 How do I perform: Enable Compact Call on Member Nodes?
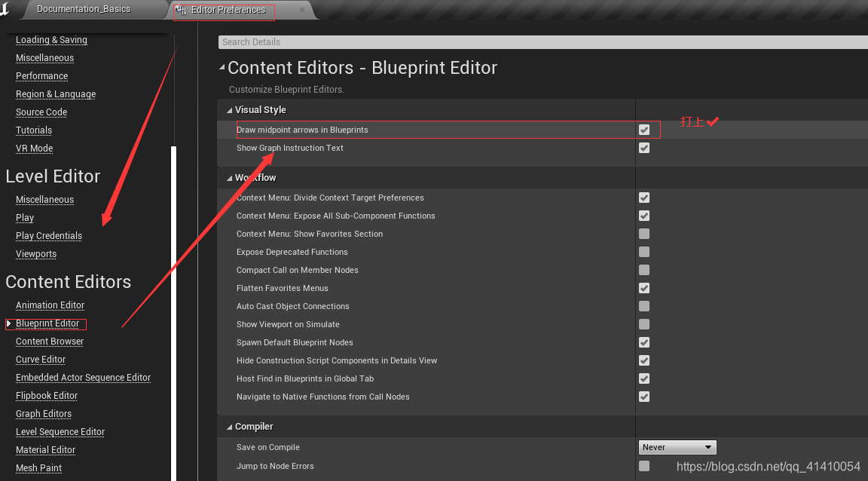643,270
